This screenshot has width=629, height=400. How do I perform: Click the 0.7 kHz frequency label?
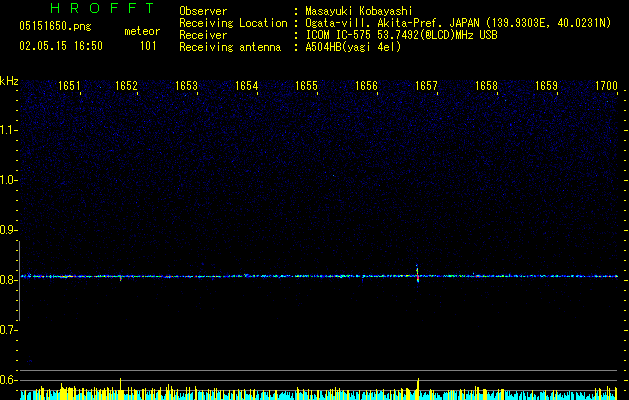[x=8, y=330]
